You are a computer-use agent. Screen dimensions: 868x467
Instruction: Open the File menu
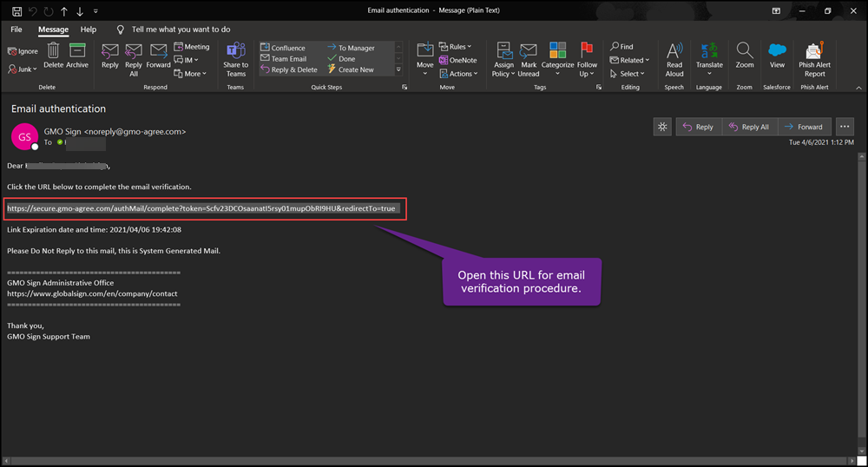[x=16, y=30]
